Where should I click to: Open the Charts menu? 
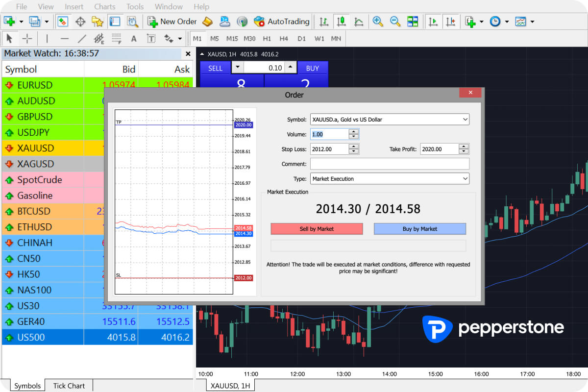pyautogui.click(x=104, y=7)
